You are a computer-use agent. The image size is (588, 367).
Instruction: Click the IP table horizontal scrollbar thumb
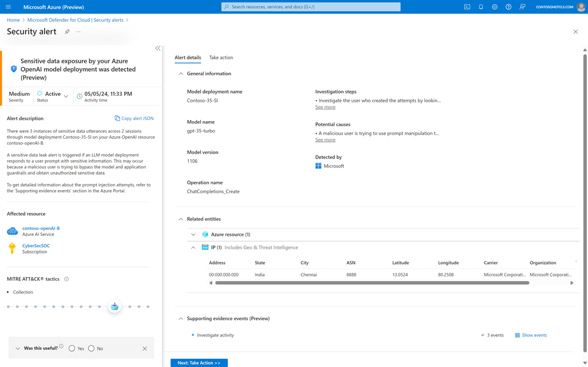point(372,283)
